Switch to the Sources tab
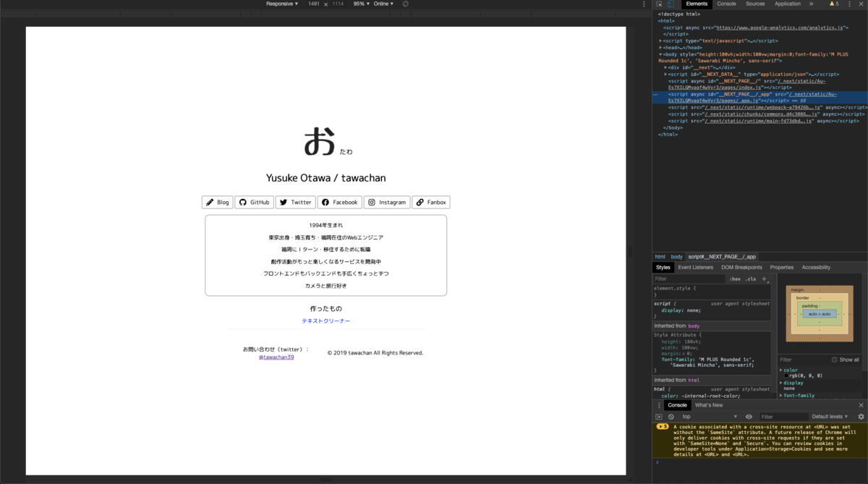Viewport: 868px width, 484px height. (755, 4)
